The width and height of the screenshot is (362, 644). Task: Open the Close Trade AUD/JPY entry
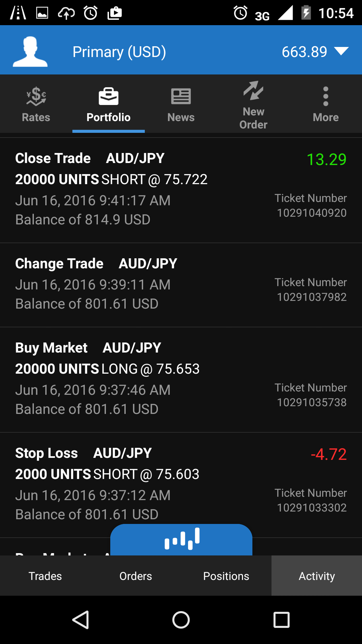(181, 190)
